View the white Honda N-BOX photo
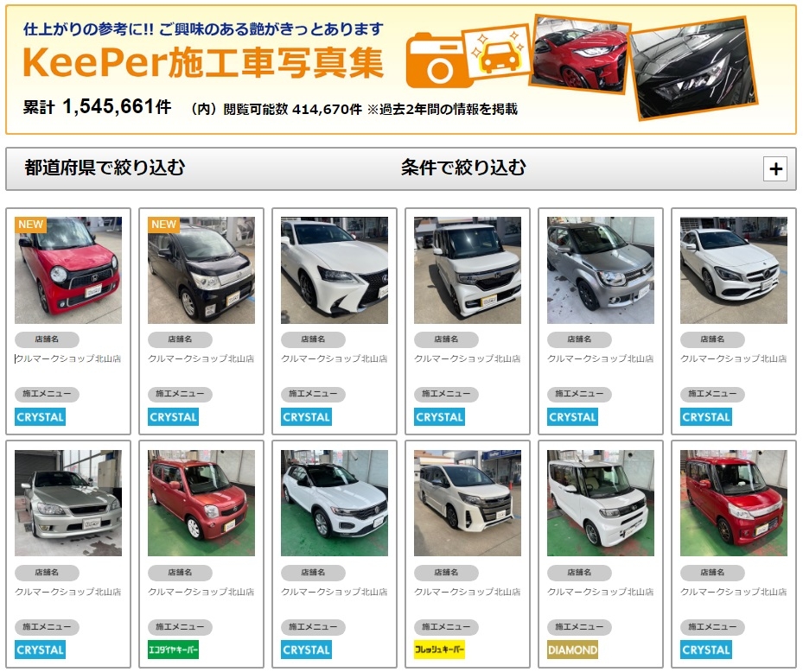803x672 pixels. coord(468,270)
